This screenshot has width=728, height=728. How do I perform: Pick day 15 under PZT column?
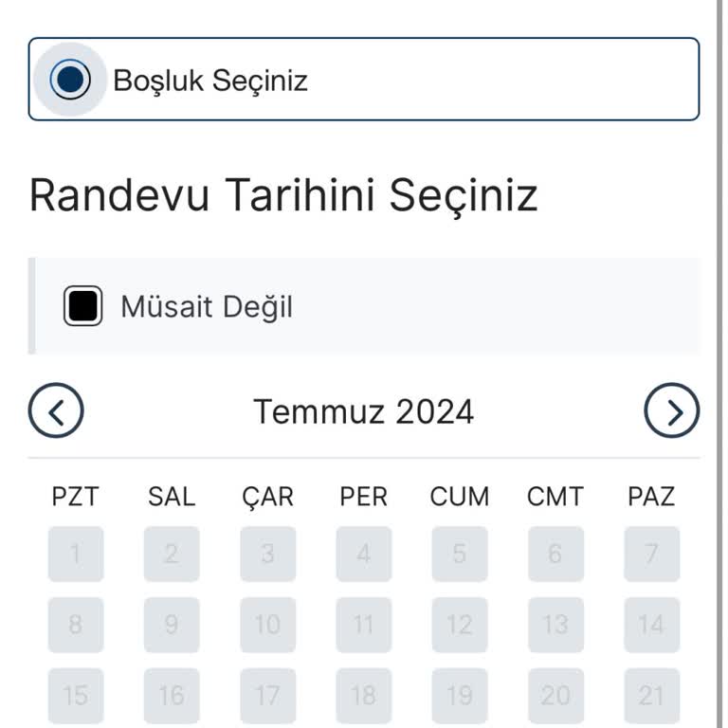click(x=76, y=696)
